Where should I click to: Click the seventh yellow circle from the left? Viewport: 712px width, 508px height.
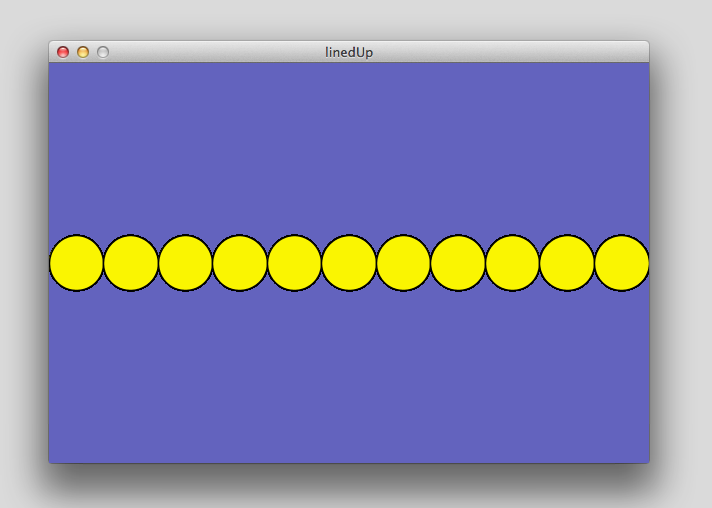click(403, 263)
